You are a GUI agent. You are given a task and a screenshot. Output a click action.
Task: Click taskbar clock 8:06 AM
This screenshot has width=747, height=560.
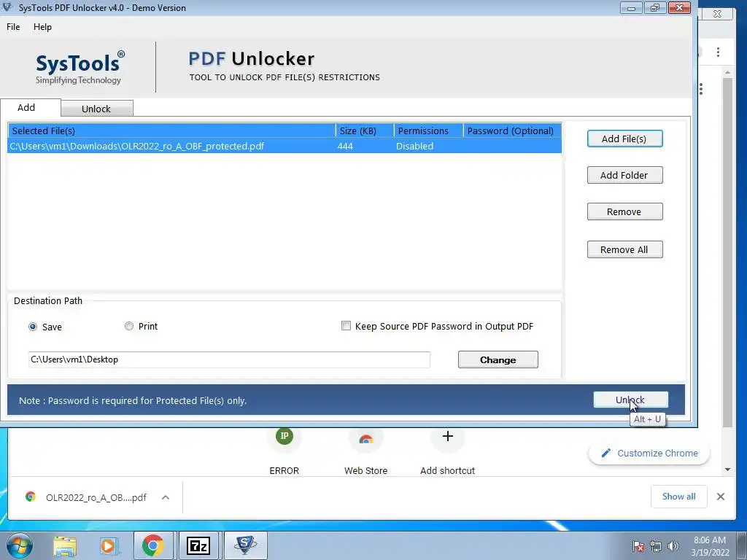pos(710,540)
